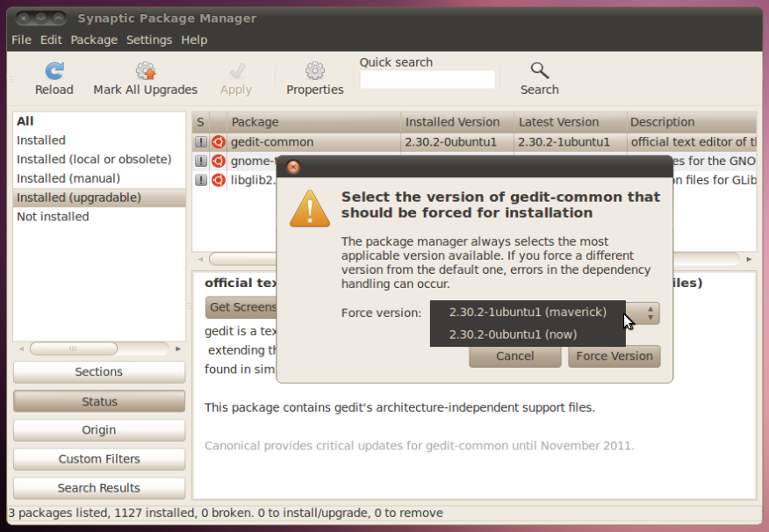
Task: Click the Ubuntu logo beside gedit-common
Action: click(219, 142)
